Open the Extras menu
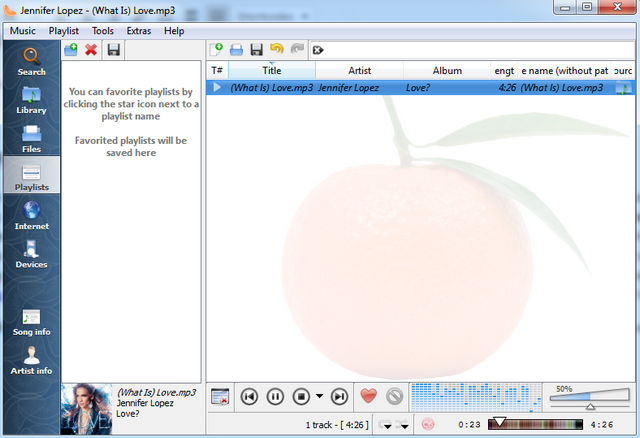This screenshot has height=438, width=640. [x=139, y=31]
